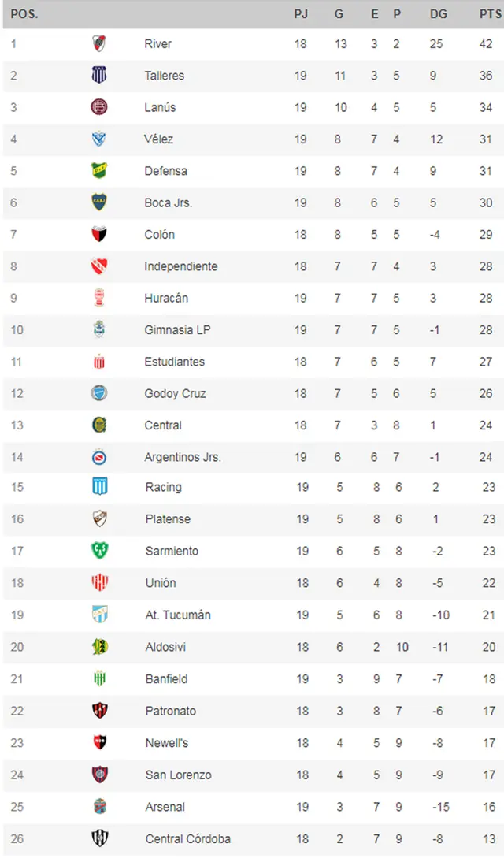The height and width of the screenshot is (862, 504).
Task: Click the Talleres team badge
Action: click(x=99, y=76)
